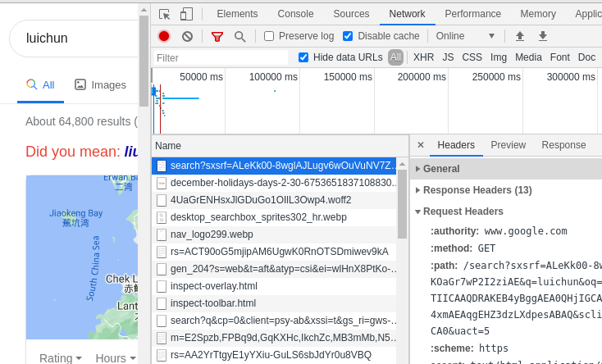602x364 pixels.
Task: Select the inspect-toolbar.html request row
Action: coord(274,303)
